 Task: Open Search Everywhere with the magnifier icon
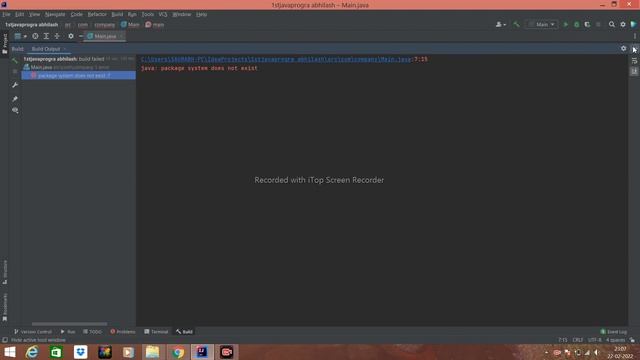(x=612, y=24)
